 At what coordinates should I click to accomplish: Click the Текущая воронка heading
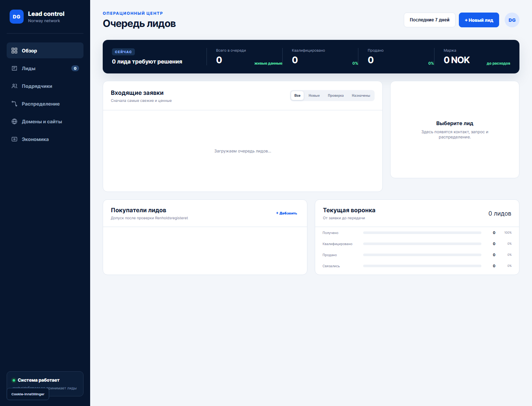pyautogui.click(x=349, y=210)
